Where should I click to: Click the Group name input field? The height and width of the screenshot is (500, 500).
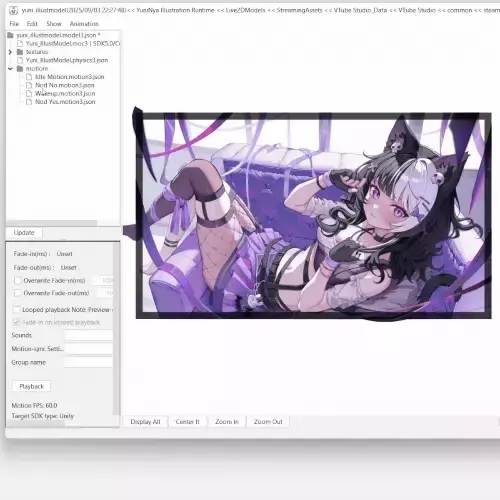(x=88, y=362)
